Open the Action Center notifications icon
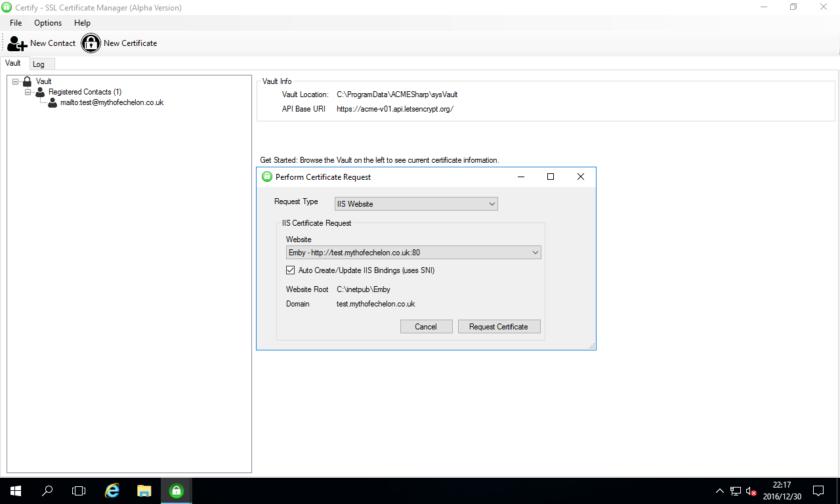Image resolution: width=840 pixels, height=504 pixels. pyautogui.click(x=818, y=490)
